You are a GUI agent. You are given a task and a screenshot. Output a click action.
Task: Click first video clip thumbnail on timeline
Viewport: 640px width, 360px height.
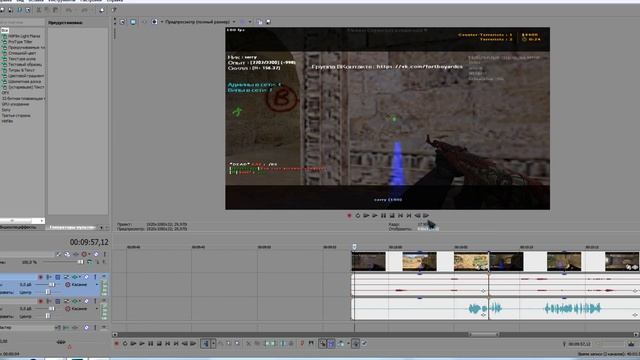tap(369, 262)
